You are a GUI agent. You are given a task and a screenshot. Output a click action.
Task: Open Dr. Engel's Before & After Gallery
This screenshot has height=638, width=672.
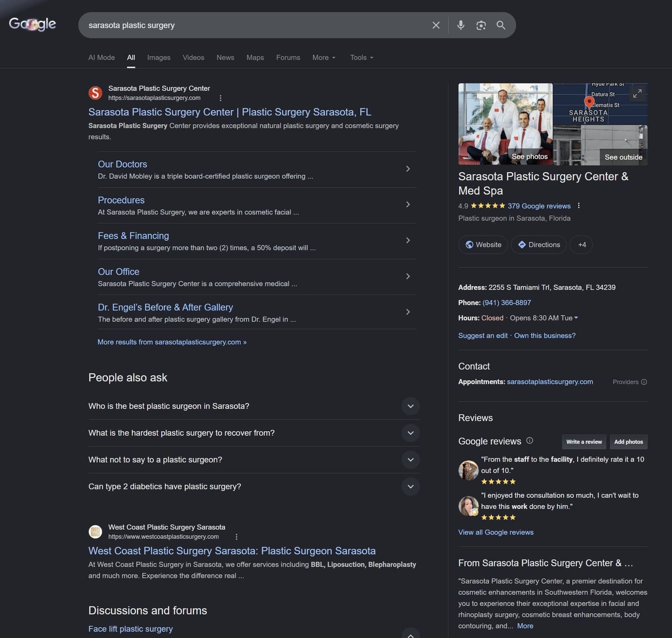coord(165,307)
